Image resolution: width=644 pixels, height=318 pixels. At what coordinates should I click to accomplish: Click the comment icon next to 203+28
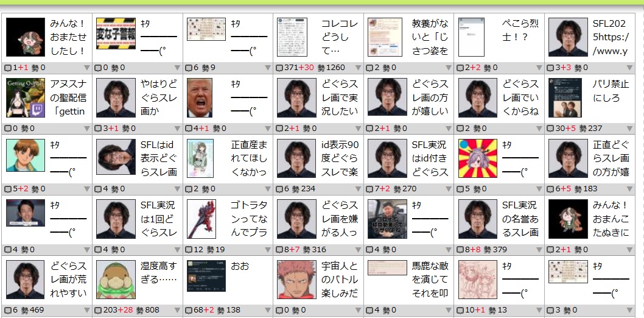99,311
